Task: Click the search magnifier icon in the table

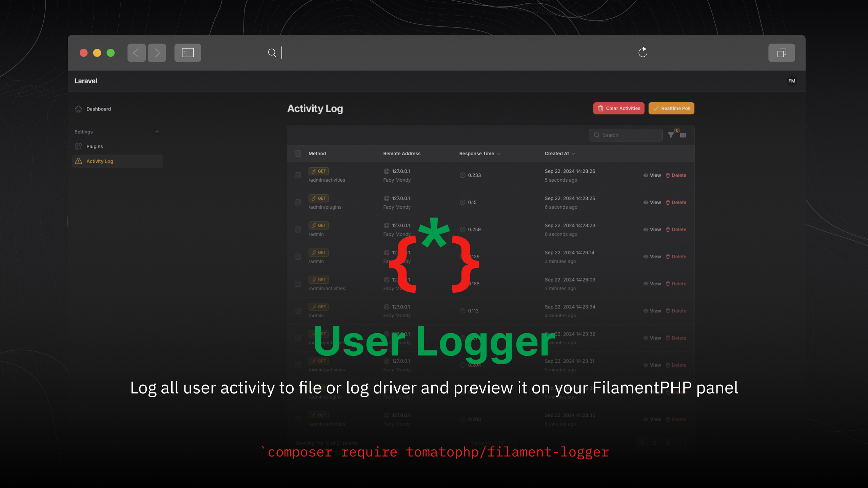Action: [x=597, y=135]
